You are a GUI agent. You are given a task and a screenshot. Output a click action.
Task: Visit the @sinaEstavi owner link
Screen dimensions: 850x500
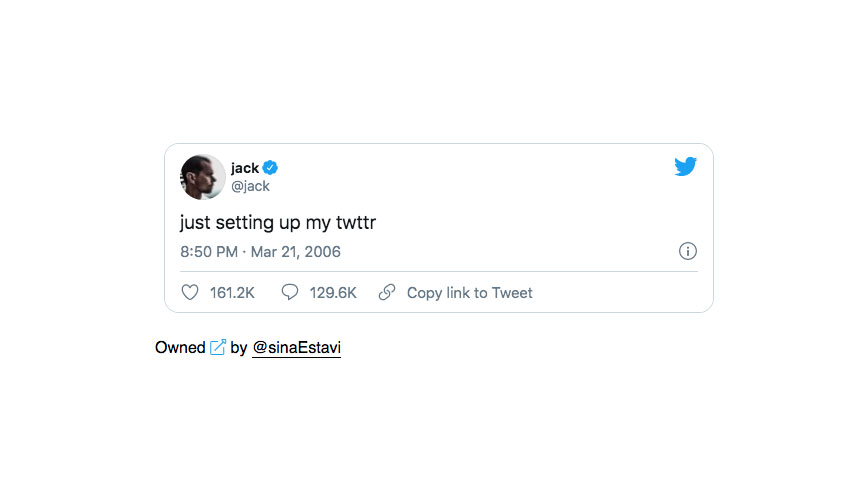tap(296, 348)
